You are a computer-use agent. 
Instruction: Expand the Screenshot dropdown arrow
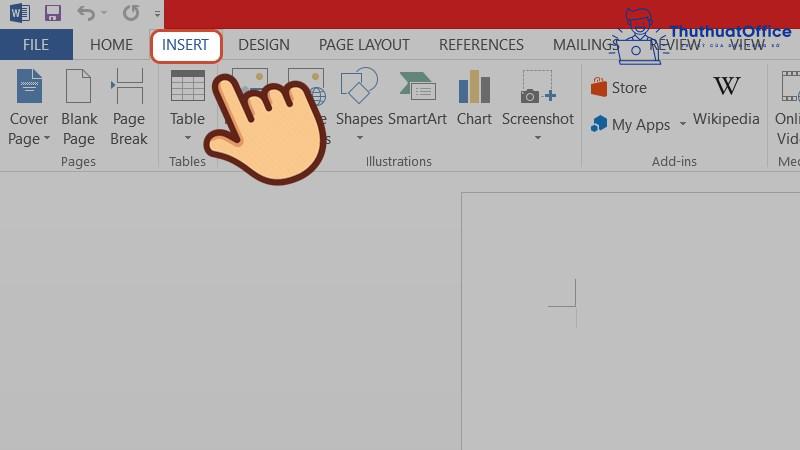(x=538, y=138)
